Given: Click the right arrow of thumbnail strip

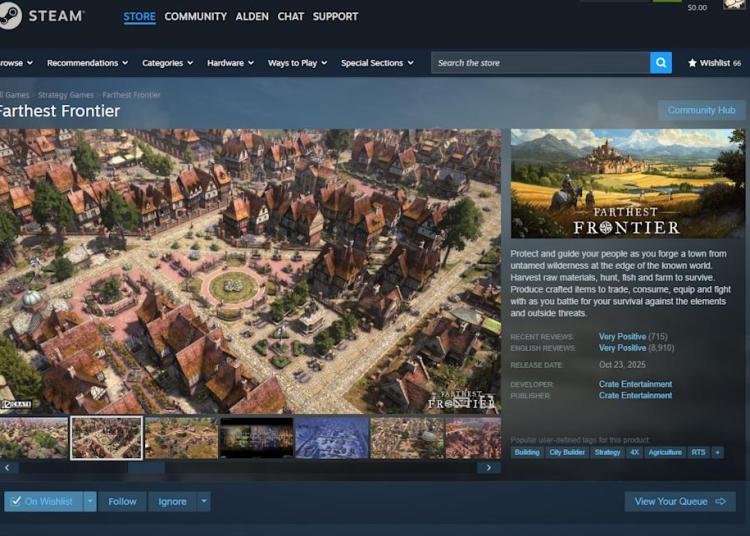Looking at the screenshot, I should (x=488, y=468).
